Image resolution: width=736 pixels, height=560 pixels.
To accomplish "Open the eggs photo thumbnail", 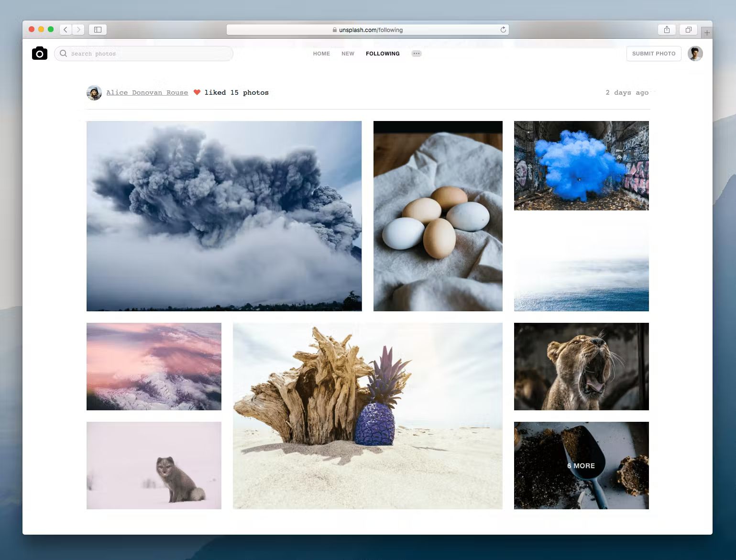I will click(438, 216).
